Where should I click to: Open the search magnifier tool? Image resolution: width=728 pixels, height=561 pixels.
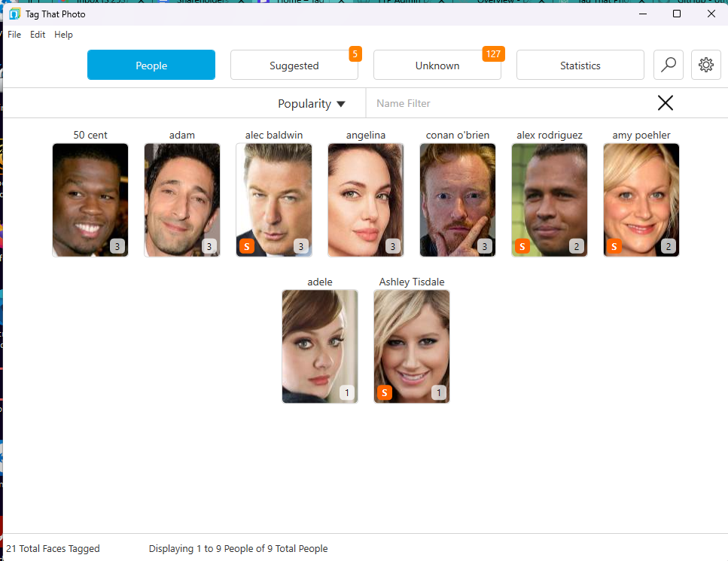[x=668, y=65]
